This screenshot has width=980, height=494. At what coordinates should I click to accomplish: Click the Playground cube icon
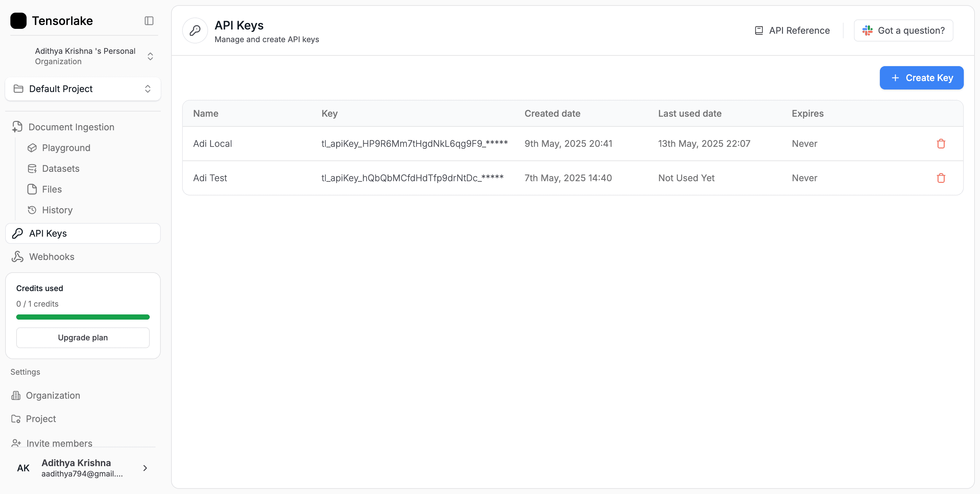coord(32,148)
